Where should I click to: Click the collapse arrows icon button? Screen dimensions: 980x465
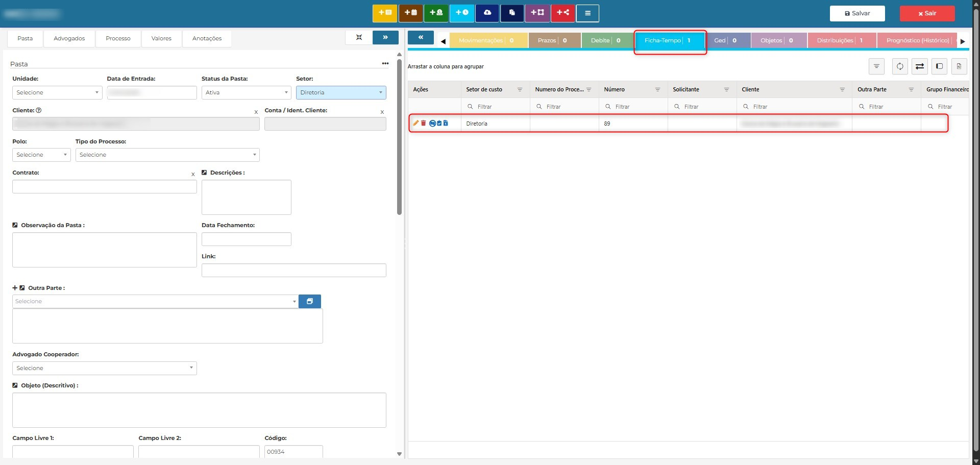tap(359, 37)
